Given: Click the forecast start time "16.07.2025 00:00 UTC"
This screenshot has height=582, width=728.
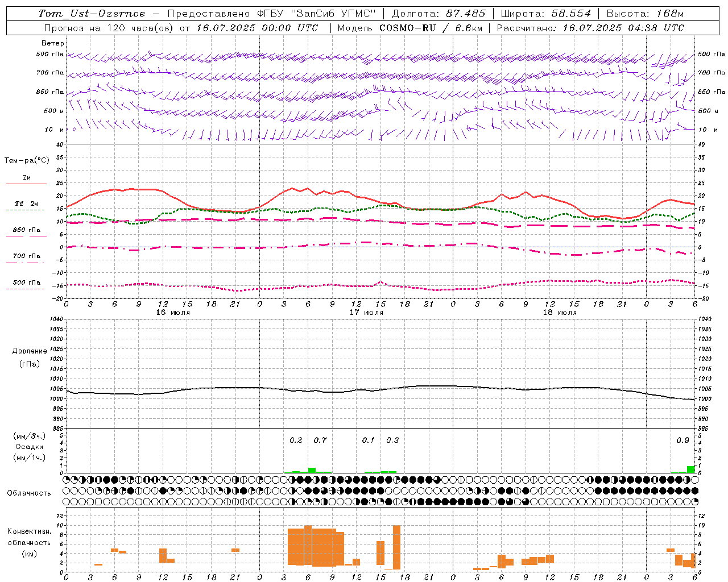Looking at the screenshot, I should (x=257, y=28).
